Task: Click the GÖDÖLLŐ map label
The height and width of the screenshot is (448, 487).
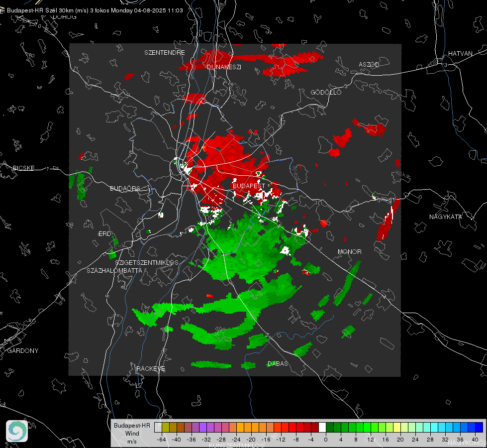Action: 326,92
